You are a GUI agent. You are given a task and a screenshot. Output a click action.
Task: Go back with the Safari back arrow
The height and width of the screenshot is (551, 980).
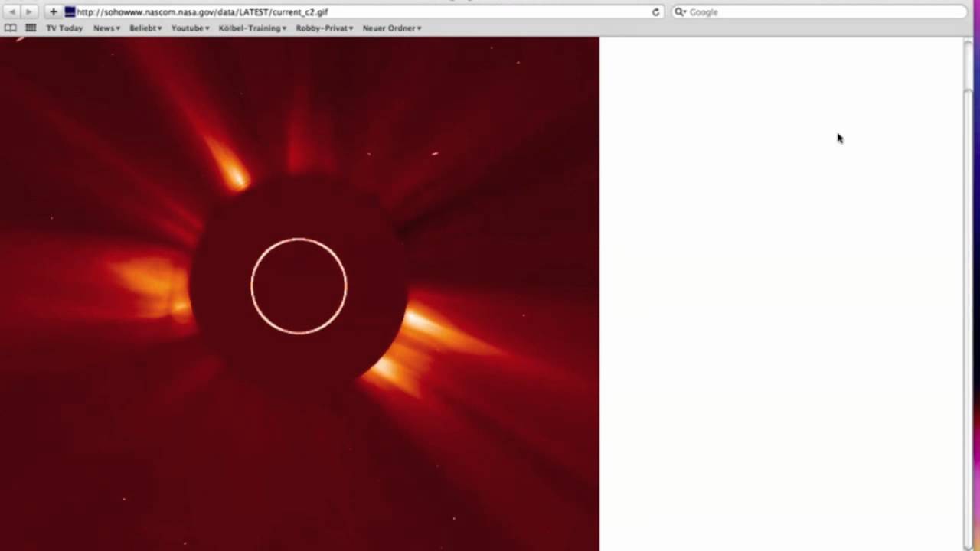(x=11, y=12)
